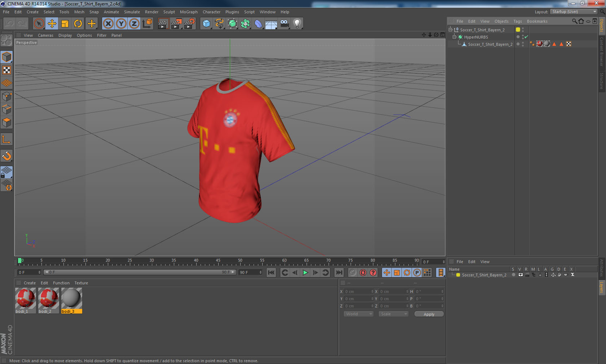Image resolution: width=606 pixels, height=364 pixels.
Task: Open the Mesh menu
Action: (x=79, y=12)
